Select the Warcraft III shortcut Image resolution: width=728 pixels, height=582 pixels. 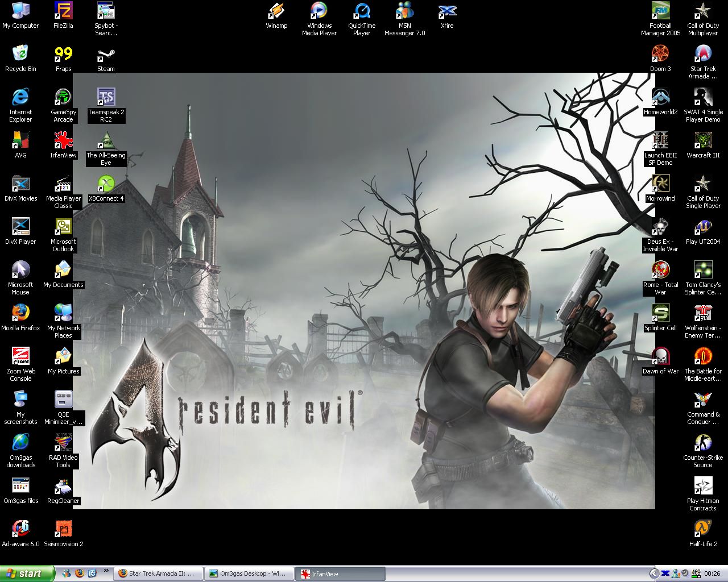tap(703, 142)
